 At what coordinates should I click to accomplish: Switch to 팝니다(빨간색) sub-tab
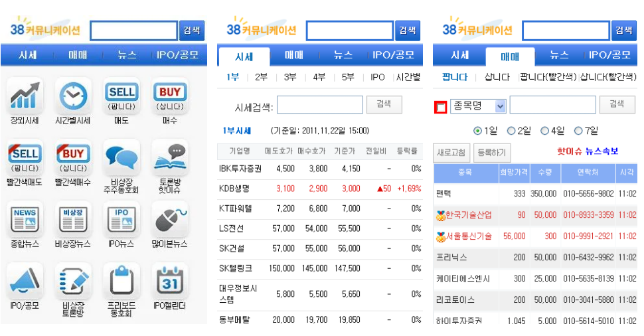coord(548,77)
